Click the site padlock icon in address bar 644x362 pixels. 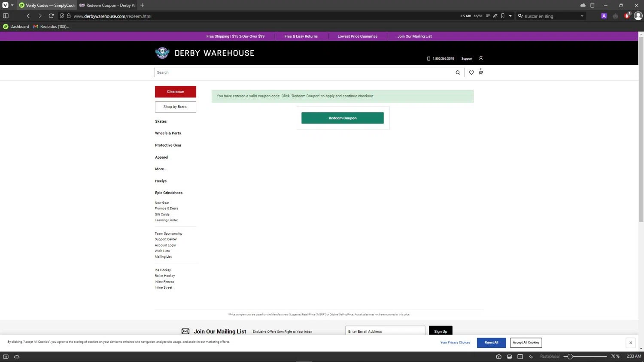click(69, 16)
